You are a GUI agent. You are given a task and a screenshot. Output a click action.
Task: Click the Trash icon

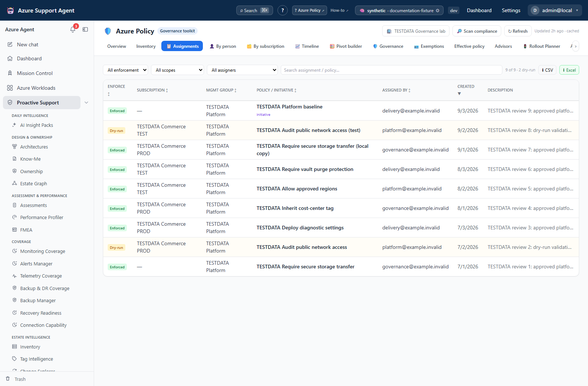coord(8,379)
